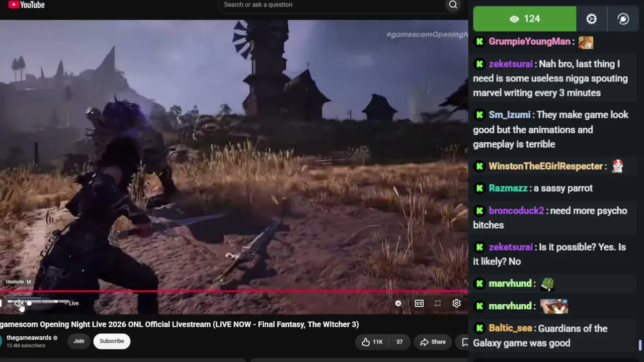Click marvhund username beside the frog emote
The width and height of the screenshot is (644, 362).
pos(510,284)
